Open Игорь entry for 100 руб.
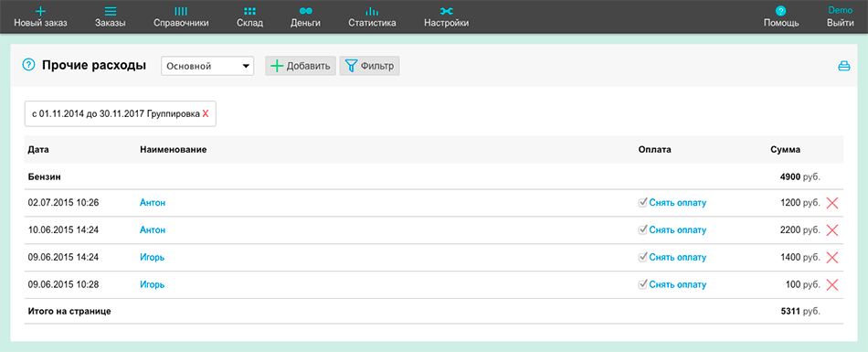Image resolution: width=868 pixels, height=352 pixels. (153, 285)
